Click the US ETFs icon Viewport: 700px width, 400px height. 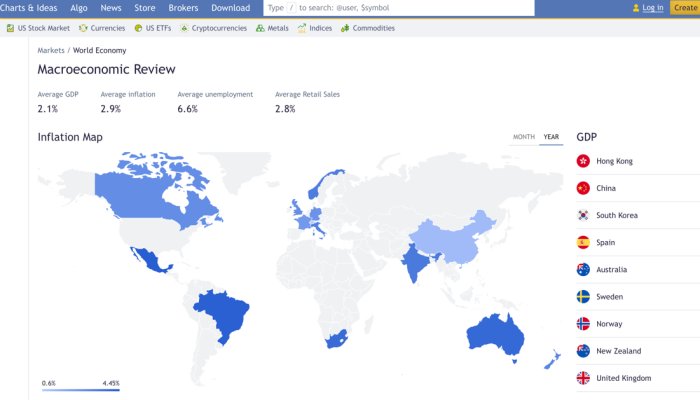click(138, 28)
